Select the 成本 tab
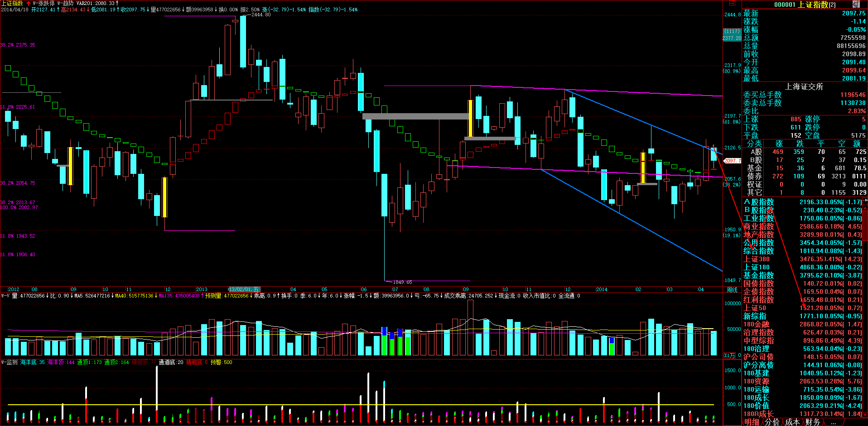 tap(792, 422)
